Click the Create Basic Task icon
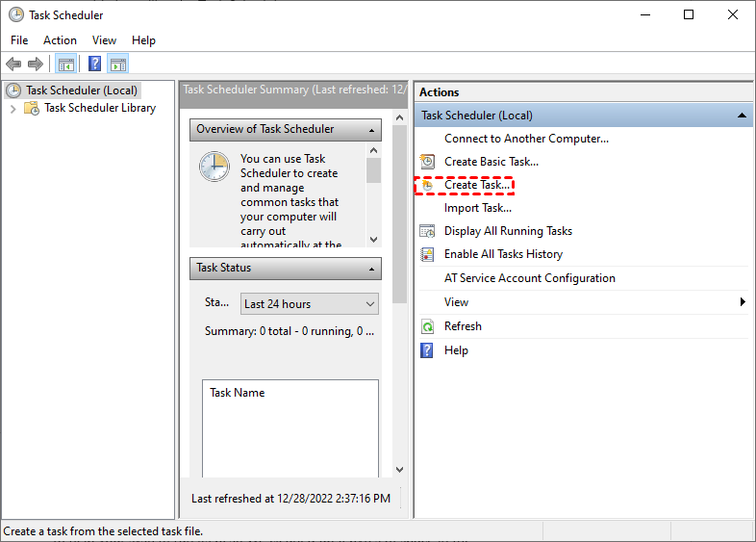 pos(427,162)
